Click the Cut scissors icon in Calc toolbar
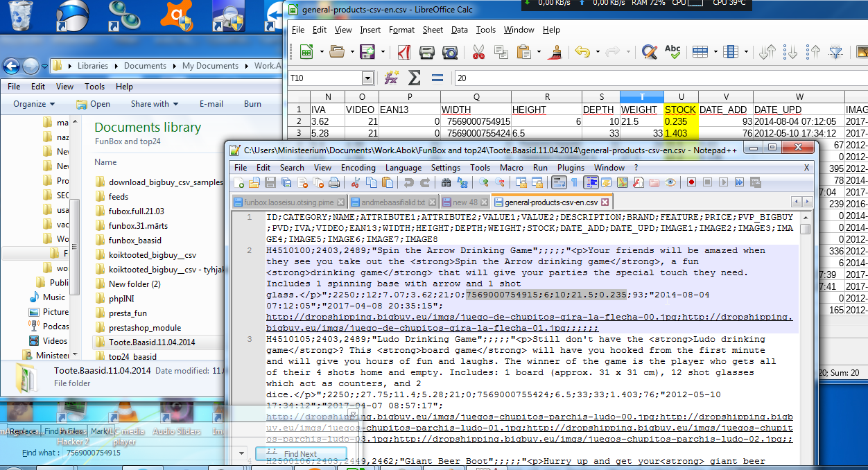868x470 pixels. click(x=478, y=52)
